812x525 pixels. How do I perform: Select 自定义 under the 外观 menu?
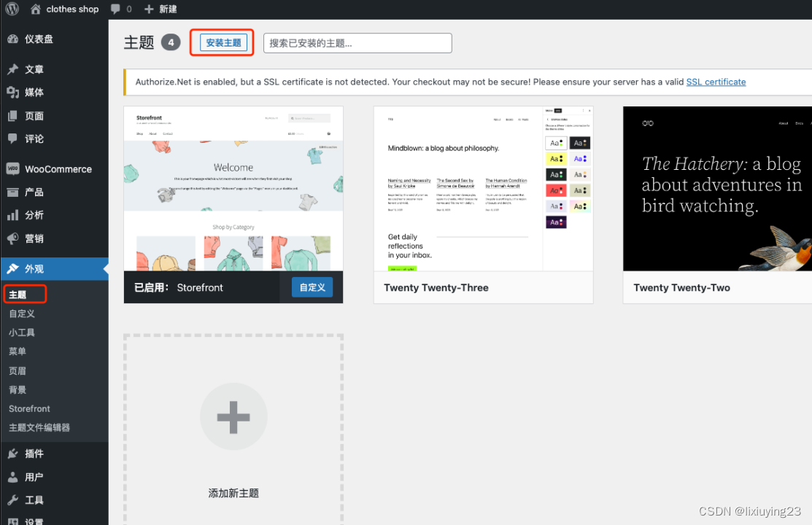pos(22,314)
